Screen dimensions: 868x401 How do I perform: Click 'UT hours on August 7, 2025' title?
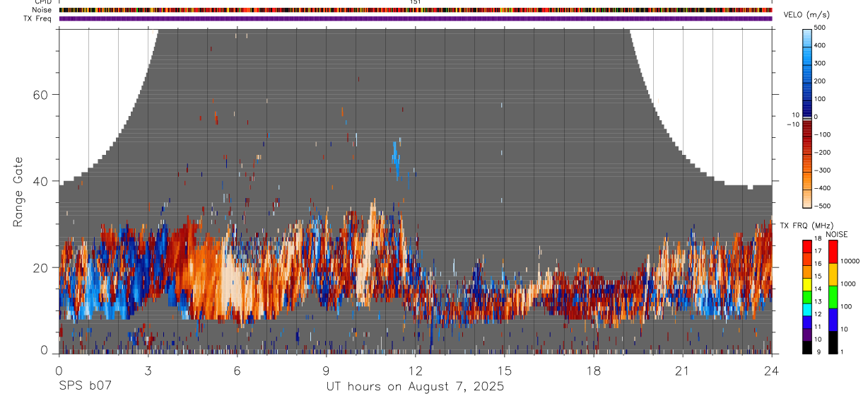[x=415, y=386]
